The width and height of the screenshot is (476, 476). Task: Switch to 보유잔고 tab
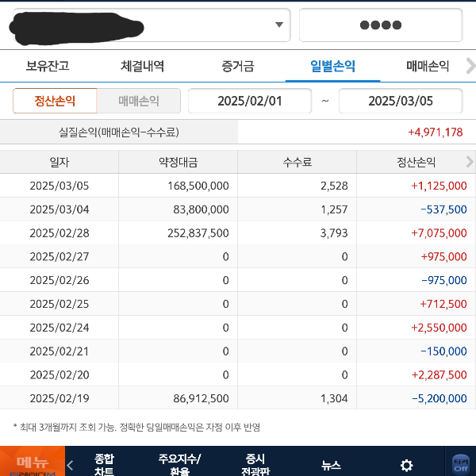click(48, 66)
